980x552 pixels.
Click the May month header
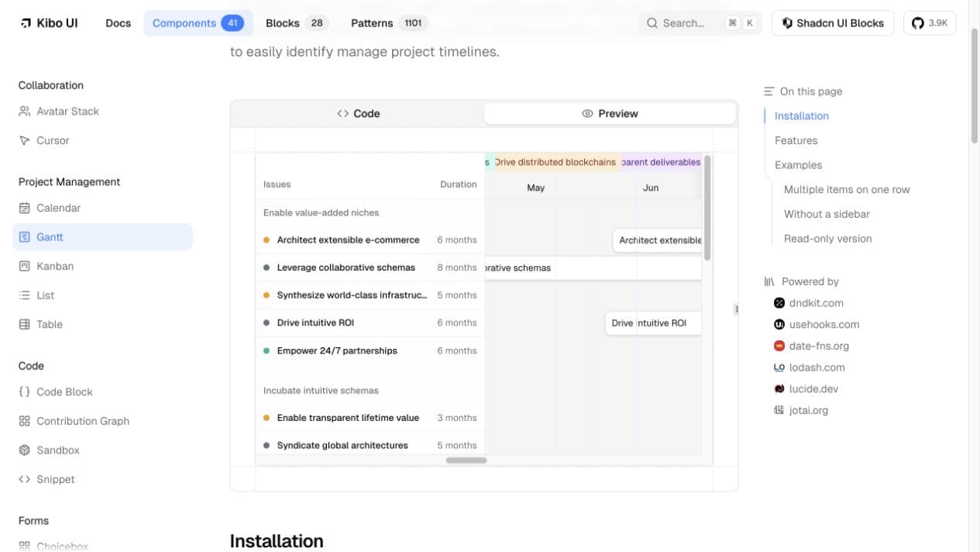point(535,188)
